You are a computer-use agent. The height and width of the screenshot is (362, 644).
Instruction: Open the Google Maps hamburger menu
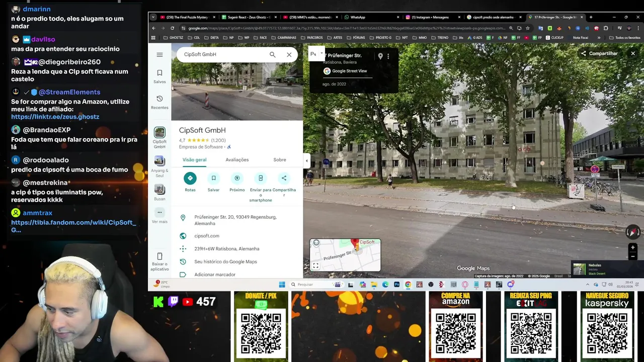(x=159, y=55)
